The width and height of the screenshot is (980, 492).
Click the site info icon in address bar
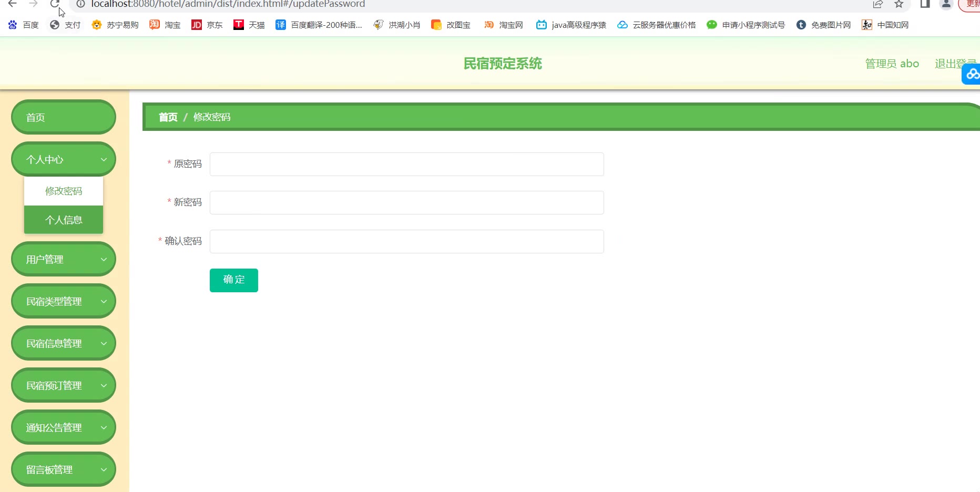80,4
